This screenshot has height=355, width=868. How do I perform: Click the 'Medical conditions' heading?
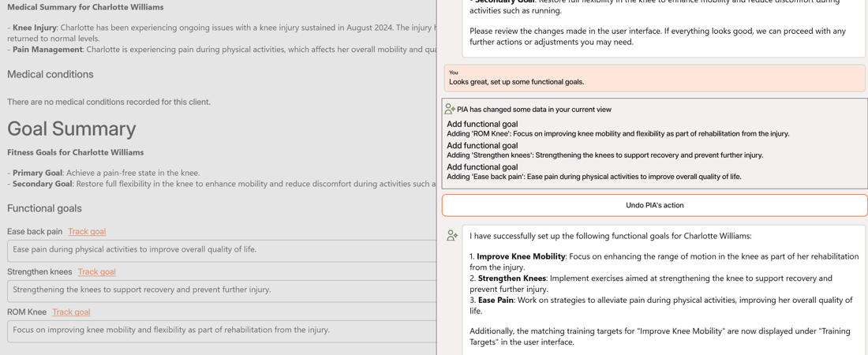click(x=51, y=74)
